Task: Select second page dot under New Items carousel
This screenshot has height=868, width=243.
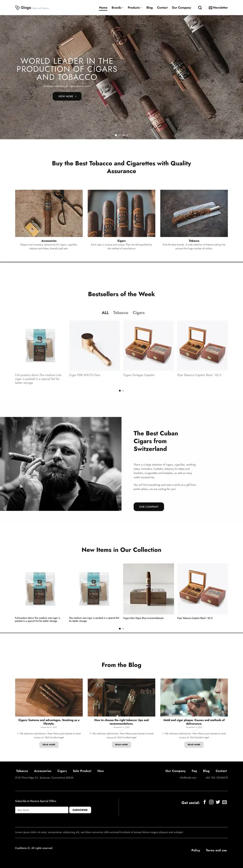Action: tap(123, 629)
